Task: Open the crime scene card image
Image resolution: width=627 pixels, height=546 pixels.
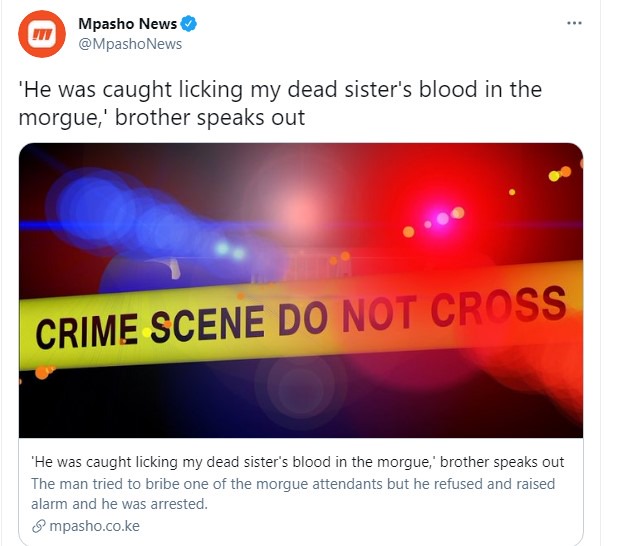Action: tap(301, 290)
